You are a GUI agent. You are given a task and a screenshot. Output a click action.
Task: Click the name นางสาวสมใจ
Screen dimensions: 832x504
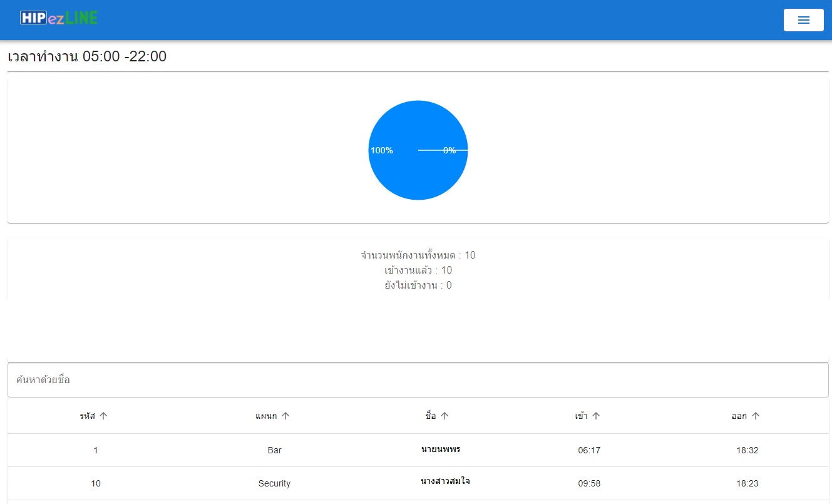coord(446,481)
